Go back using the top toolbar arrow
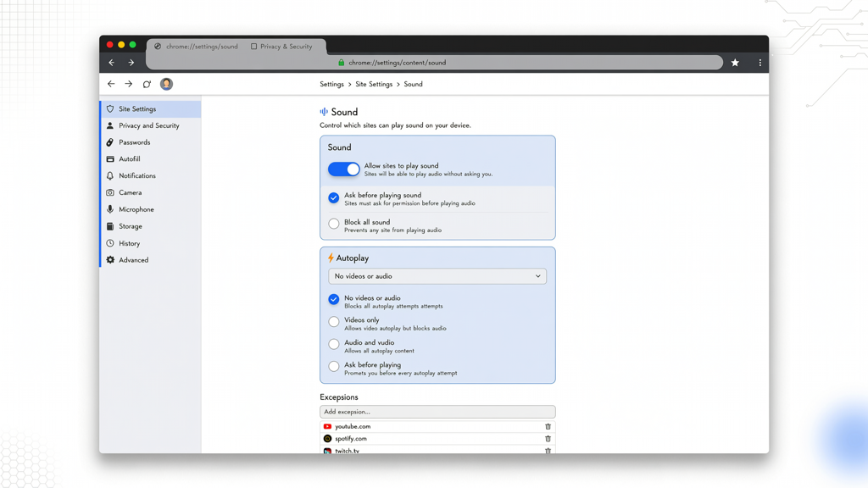This screenshot has height=488, width=868. (112, 63)
